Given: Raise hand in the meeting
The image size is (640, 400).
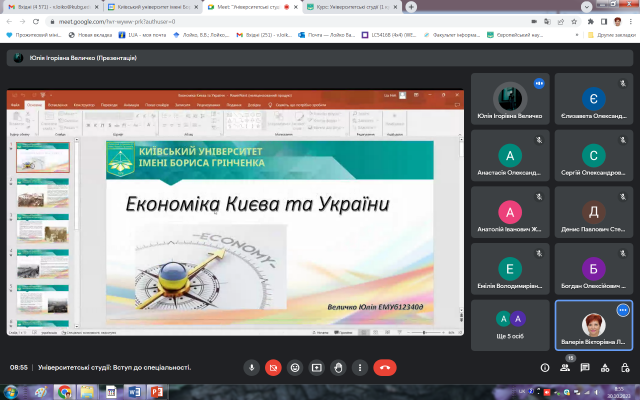Looking at the screenshot, I should pyautogui.click(x=338, y=367).
